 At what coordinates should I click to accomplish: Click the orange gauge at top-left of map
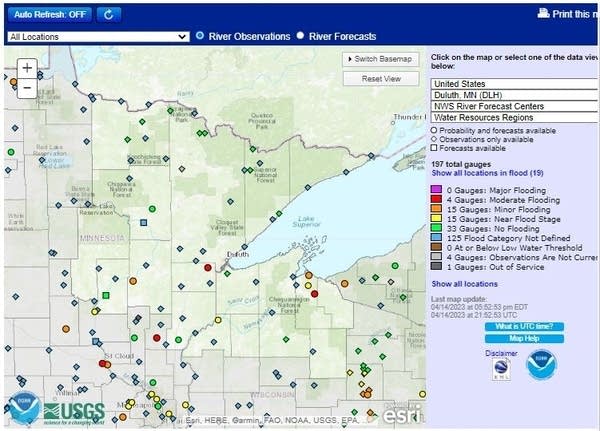13,82
